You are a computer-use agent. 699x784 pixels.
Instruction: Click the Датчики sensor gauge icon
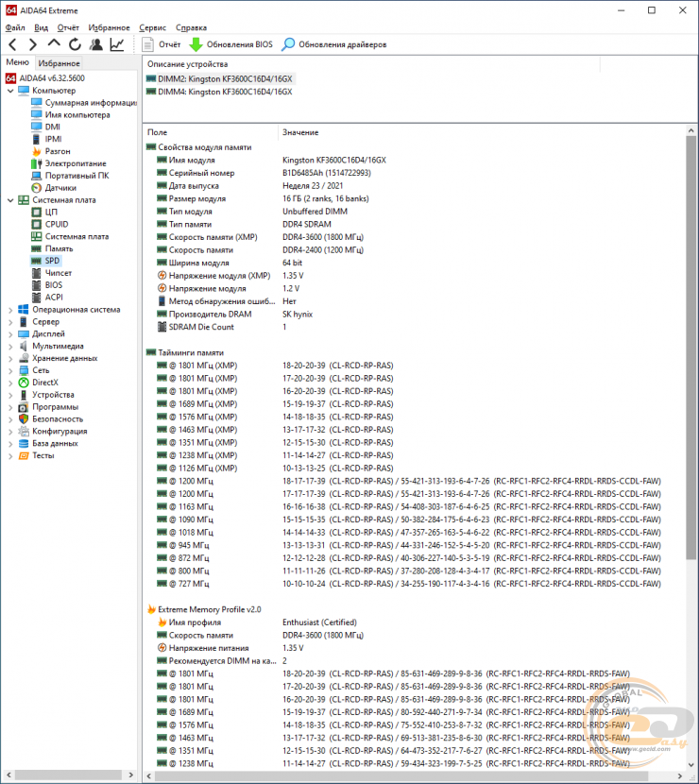click(x=36, y=188)
